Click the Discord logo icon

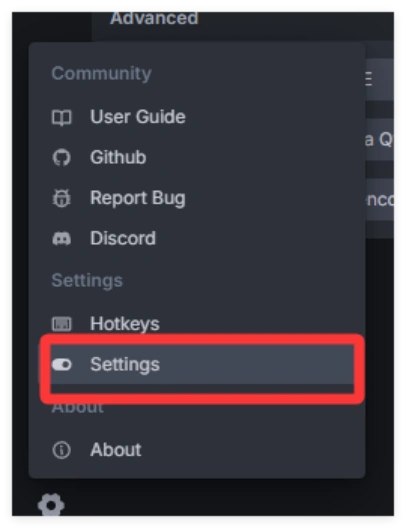(x=62, y=239)
